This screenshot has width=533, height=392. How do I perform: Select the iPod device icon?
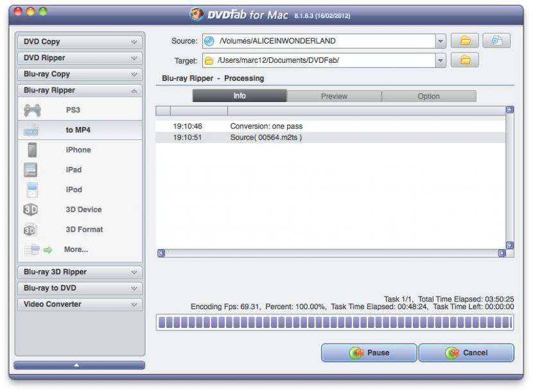(32, 190)
